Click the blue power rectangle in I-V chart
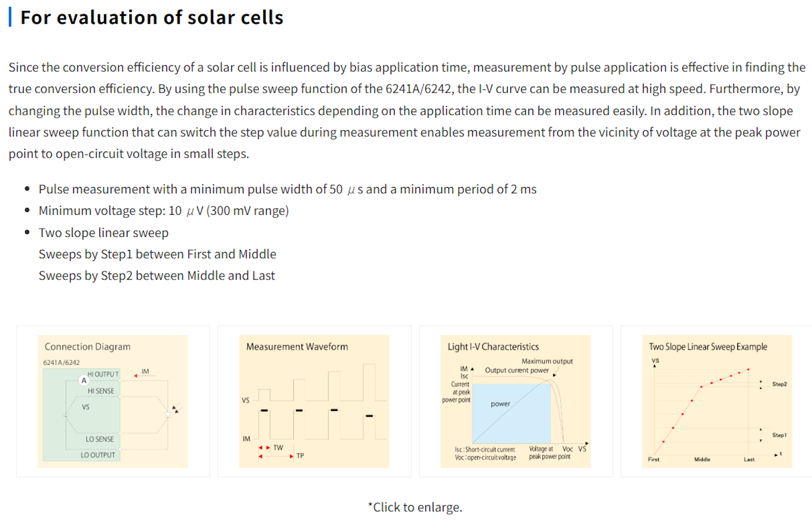 [511, 413]
